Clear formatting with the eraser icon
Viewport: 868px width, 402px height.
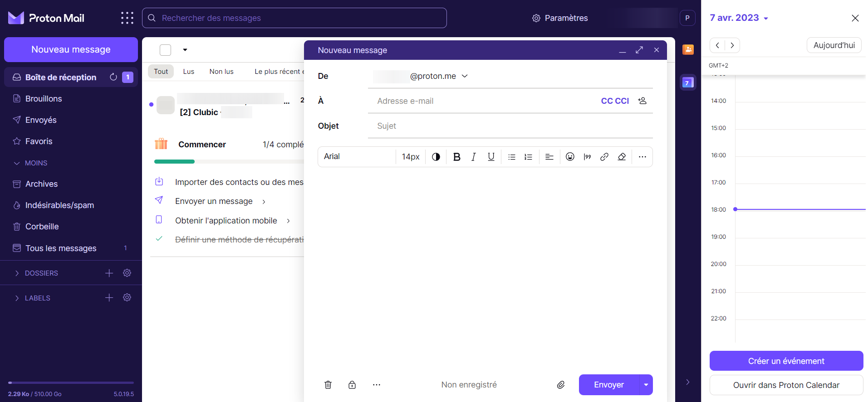coord(622,157)
